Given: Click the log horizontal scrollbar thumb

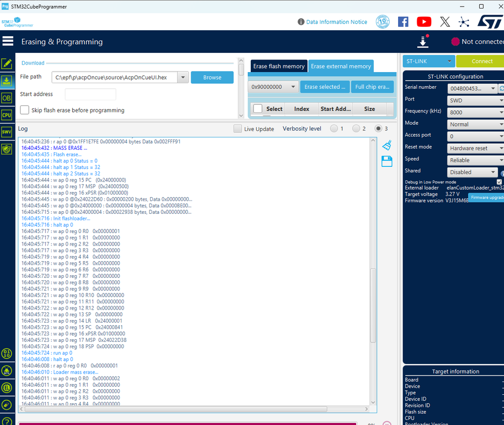Looking at the screenshot, I should pos(176,409).
